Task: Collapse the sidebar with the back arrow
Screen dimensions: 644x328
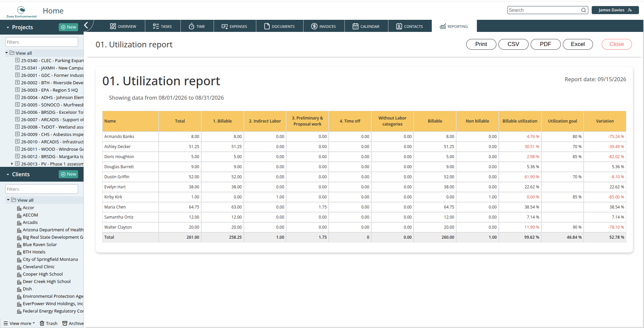Action: click(86, 25)
